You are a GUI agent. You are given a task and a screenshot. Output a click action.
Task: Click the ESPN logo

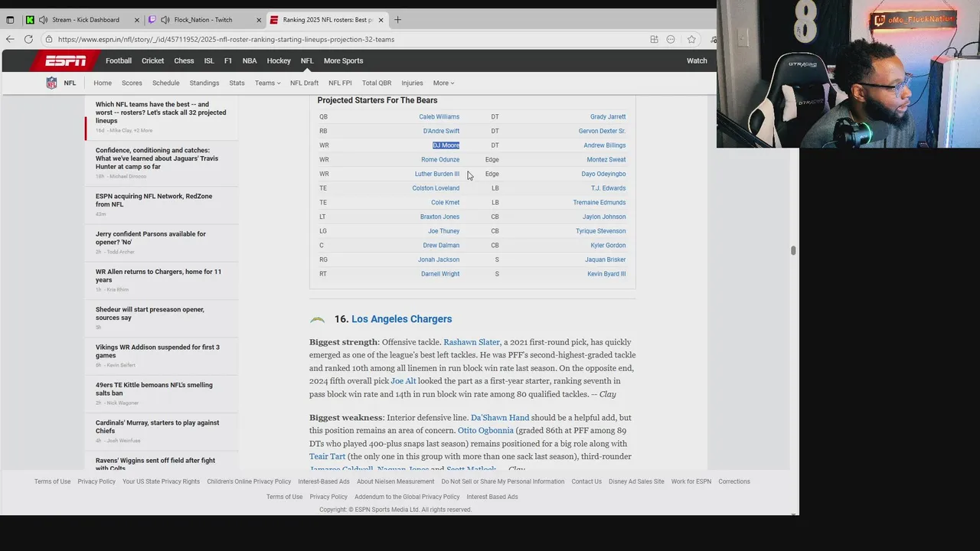coord(66,60)
